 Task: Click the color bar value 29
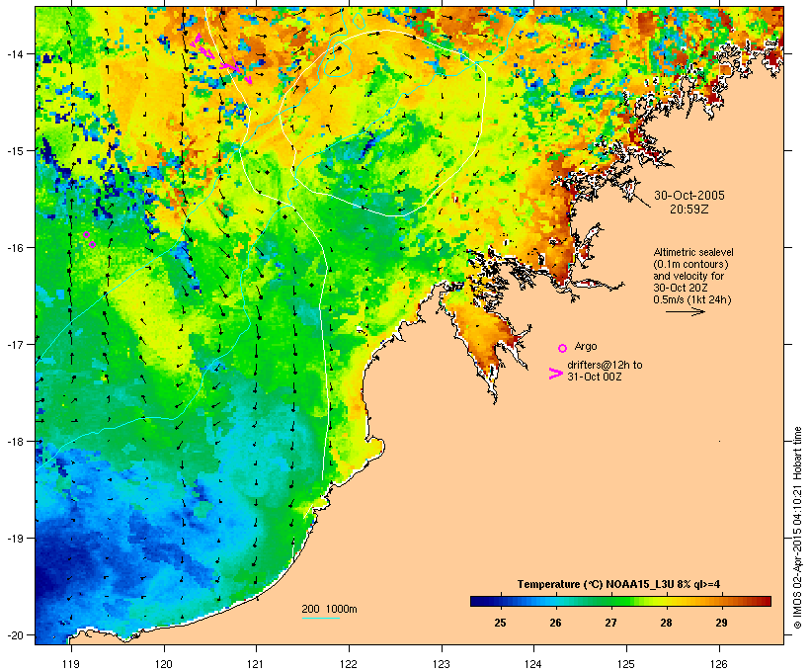click(x=721, y=623)
